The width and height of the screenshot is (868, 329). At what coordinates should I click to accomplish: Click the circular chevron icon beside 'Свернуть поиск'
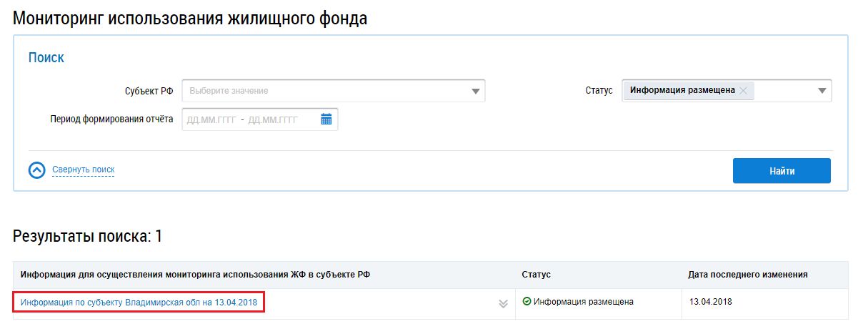[x=37, y=170]
